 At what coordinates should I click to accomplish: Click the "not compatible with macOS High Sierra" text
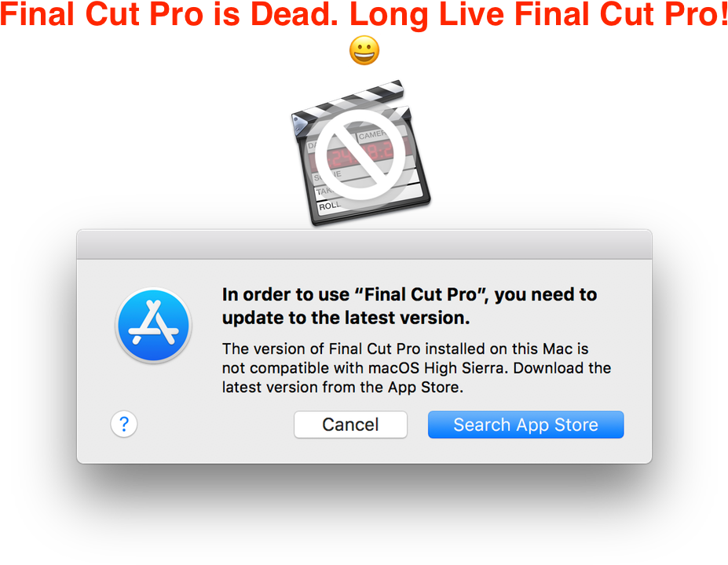click(363, 368)
